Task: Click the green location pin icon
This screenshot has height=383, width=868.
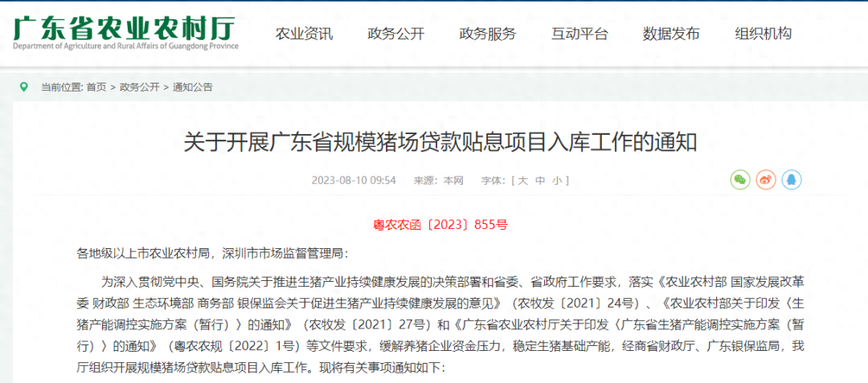Action: pyautogui.click(x=23, y=87)
